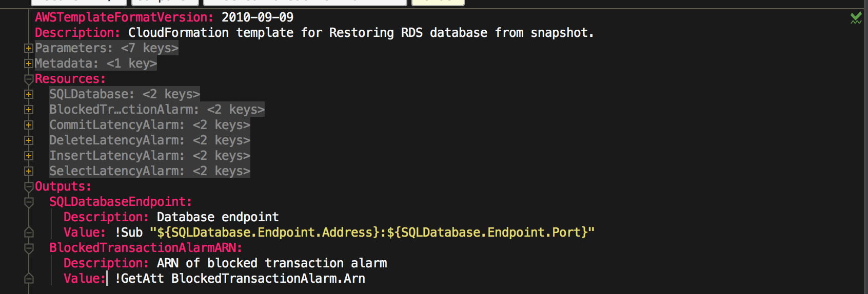Unfold the SelectLatencyAlarm resource
This screenshot has width=868, height=294.
coord(29,171)
